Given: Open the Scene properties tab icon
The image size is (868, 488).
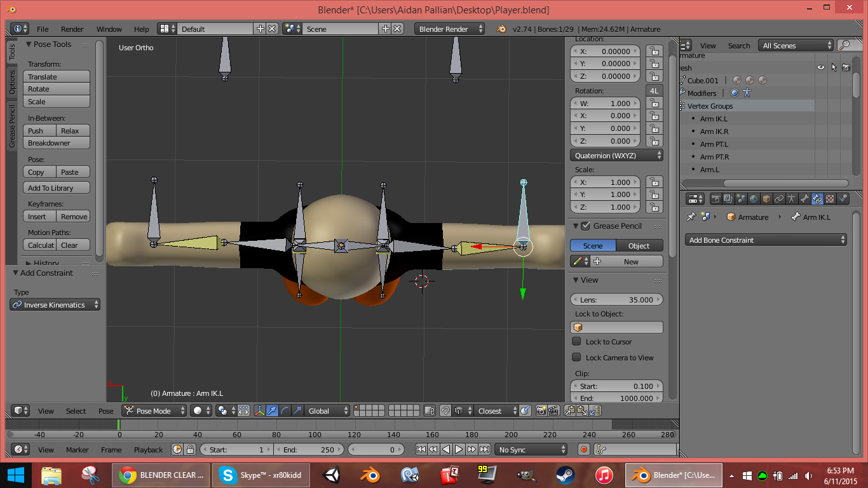Looking at the screenshot, I should [x=741, y=199].
